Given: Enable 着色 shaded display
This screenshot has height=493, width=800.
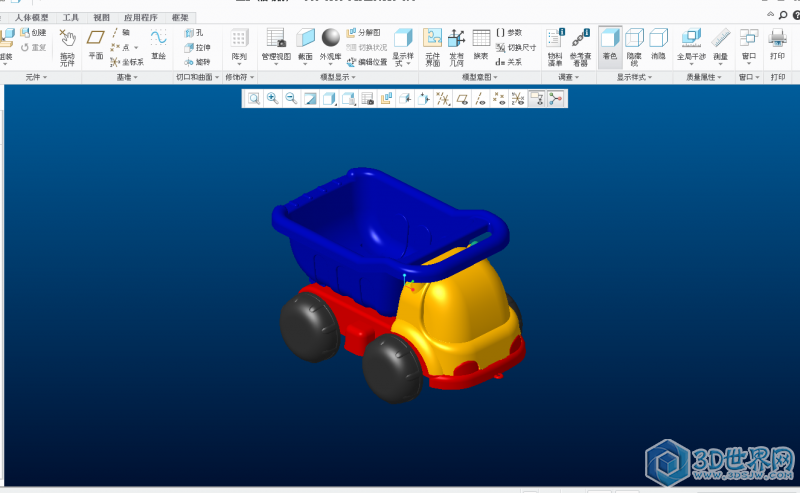Looking at the screenshot, I should (x=610, y=45).
